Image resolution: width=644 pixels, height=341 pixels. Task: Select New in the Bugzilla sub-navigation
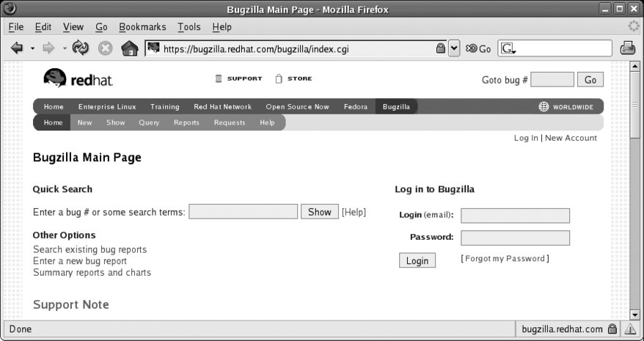(84, 122)
